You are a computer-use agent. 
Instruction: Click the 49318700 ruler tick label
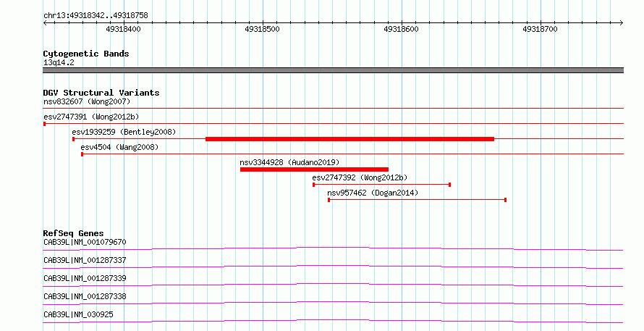[540, 29]
